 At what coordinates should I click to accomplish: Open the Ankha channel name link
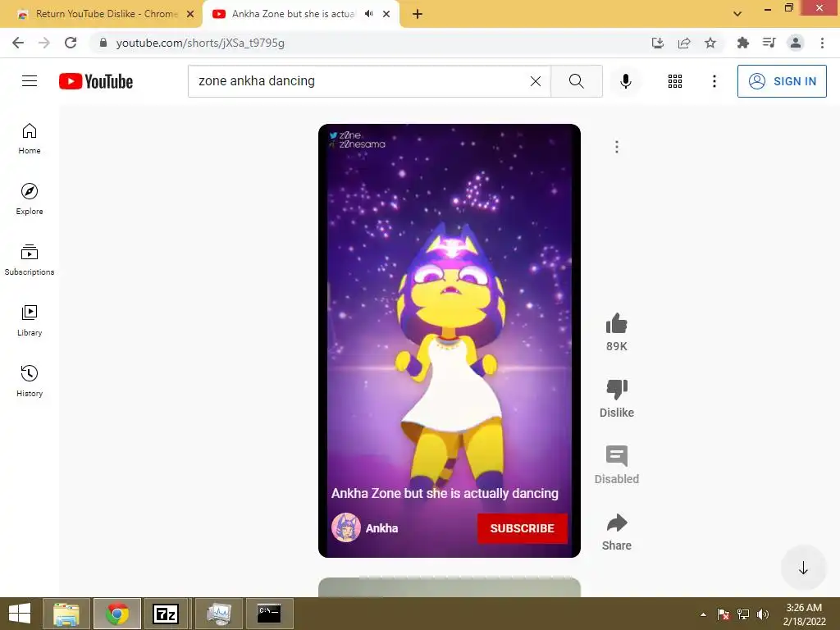click(381, 528)
